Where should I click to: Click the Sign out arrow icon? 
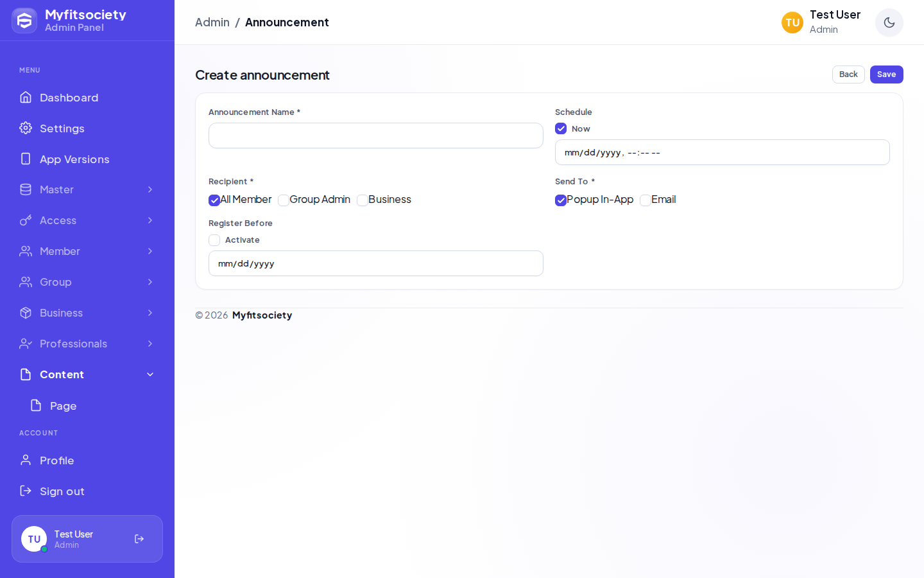point(26,491)
